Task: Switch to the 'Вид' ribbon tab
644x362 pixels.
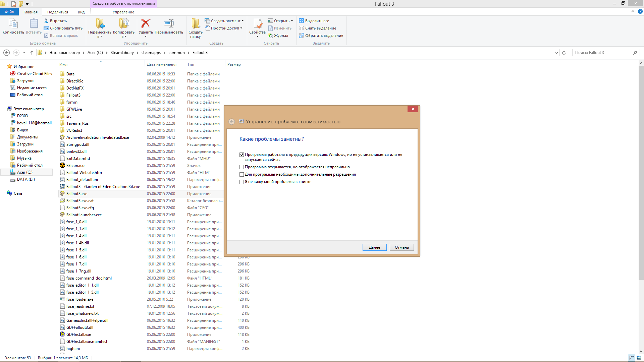Action: point(81,12)
